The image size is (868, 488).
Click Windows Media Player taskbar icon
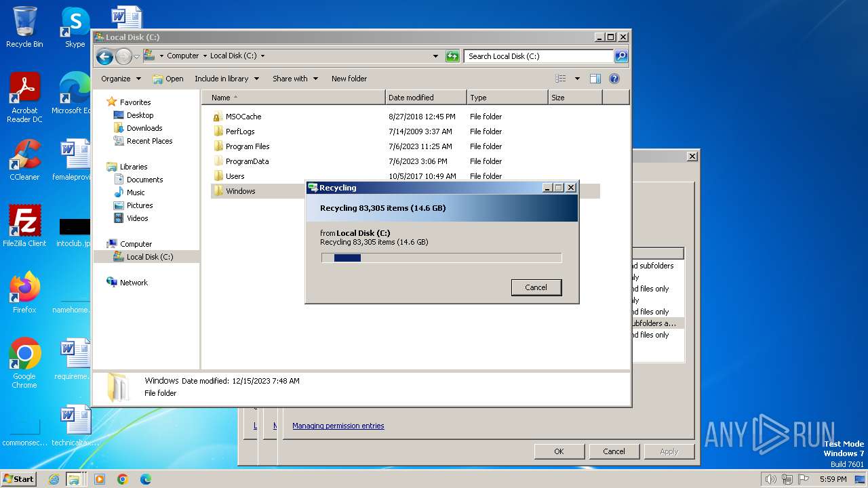pos(100,479)
